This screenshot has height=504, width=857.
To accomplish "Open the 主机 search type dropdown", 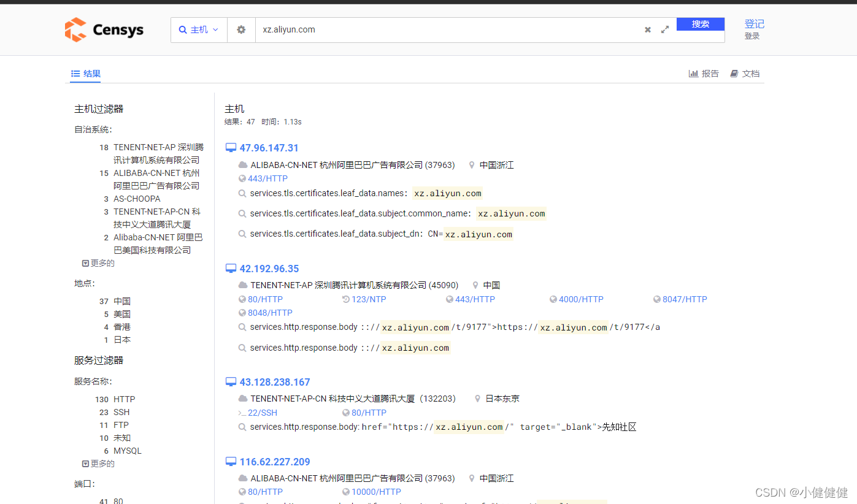I will click(199, 29).
